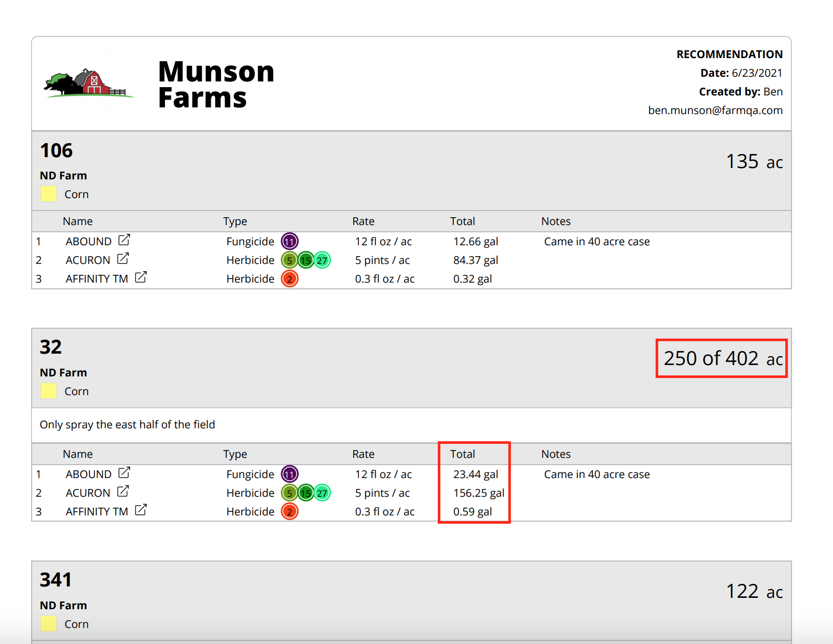Image resolution: width=833 pixels, height=644 pixels.
Task: Click the 12.66 gal total in field 106
Action: (476, 242)
